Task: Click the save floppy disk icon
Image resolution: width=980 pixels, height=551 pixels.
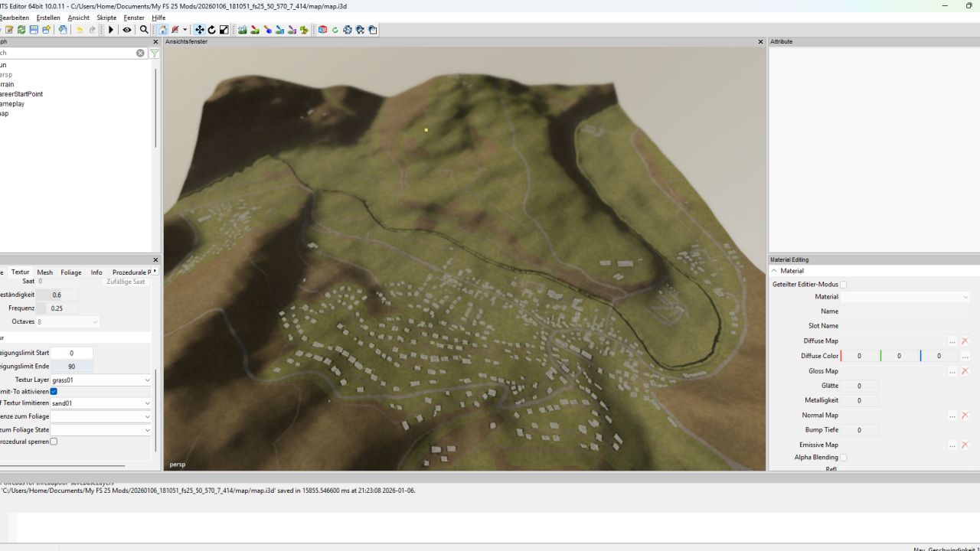Action: [x=34, y=30]
